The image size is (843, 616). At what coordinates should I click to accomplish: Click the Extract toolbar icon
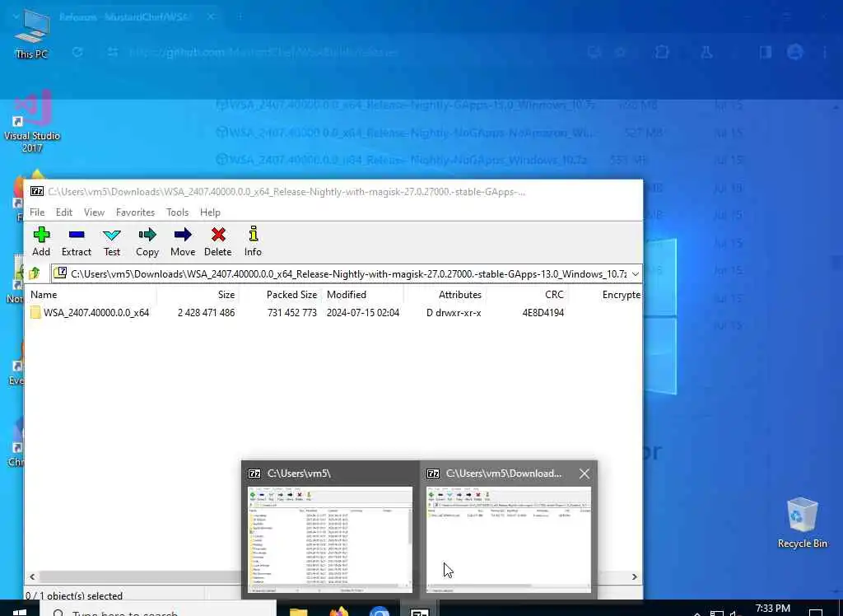[77, 241]
